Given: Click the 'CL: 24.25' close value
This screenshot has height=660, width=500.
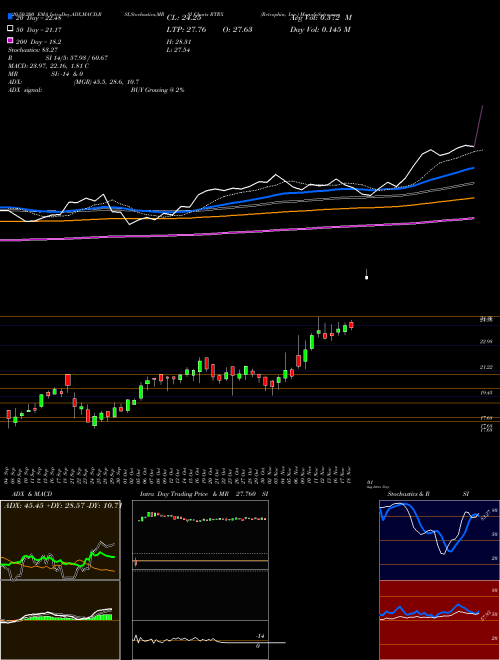Looking at the screenshot, I should pos(184,18).
